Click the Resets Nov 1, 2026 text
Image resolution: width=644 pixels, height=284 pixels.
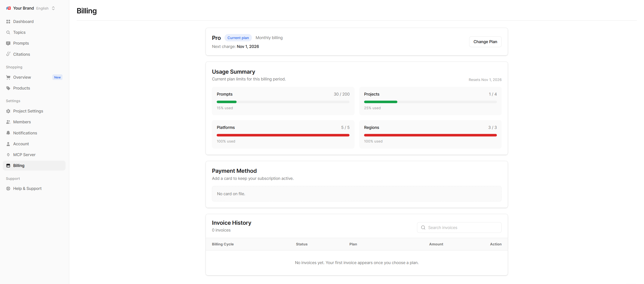(485, 80)
